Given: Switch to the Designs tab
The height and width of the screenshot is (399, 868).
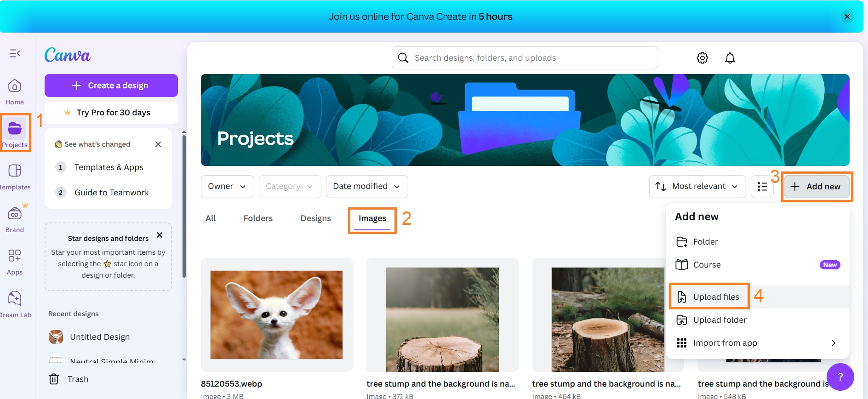Looking at the screenshot, I should point(316,218).
